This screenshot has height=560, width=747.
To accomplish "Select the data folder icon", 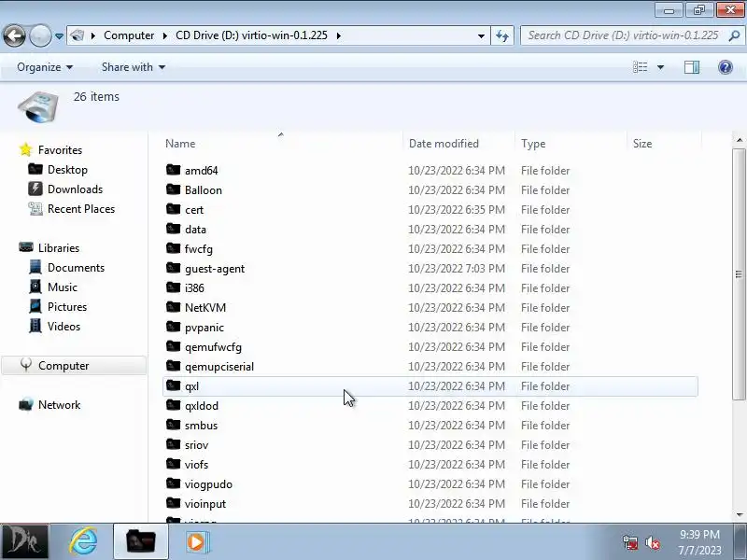I will pos(174,228).
